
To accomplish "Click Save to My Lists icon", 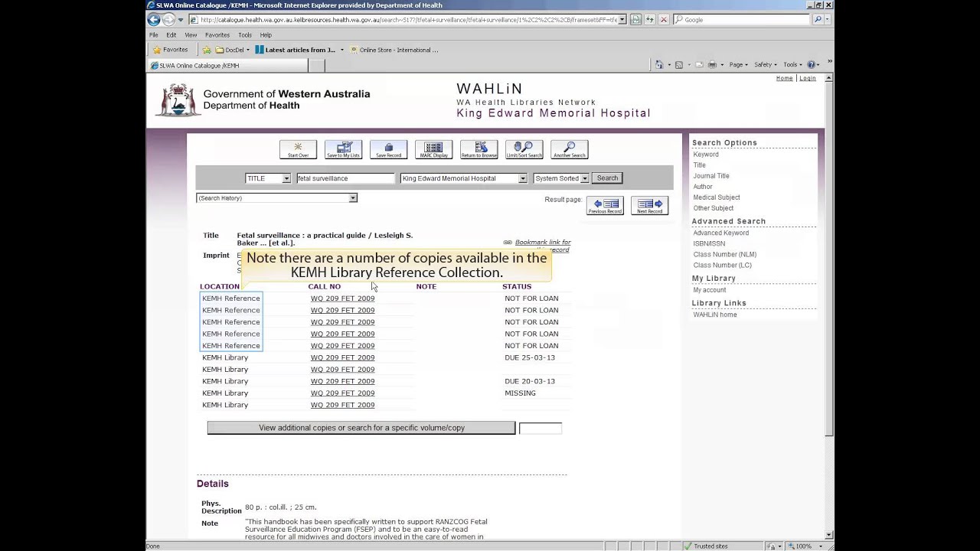I will [343, 149].
